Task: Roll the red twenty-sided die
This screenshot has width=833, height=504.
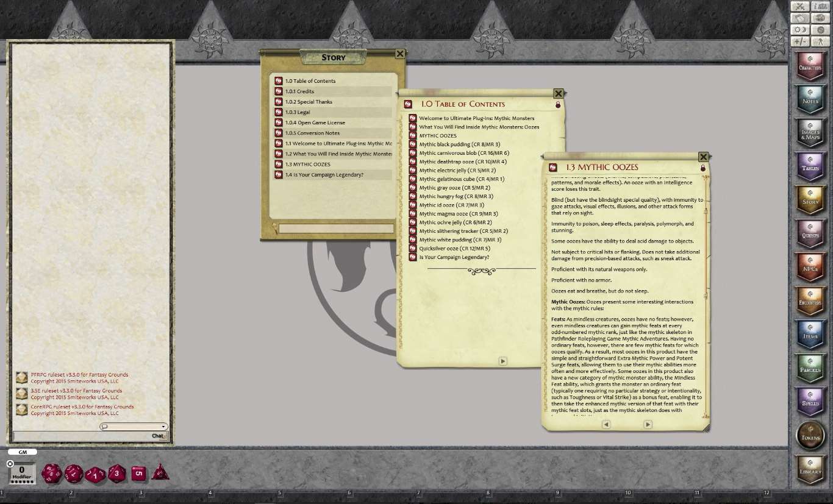Action: [x=52, y=474]
